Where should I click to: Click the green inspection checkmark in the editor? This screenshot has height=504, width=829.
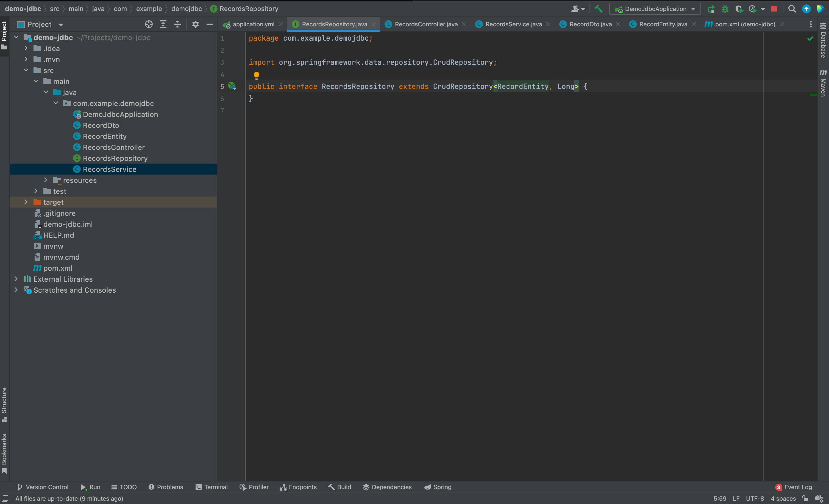(x=810, y=39)
